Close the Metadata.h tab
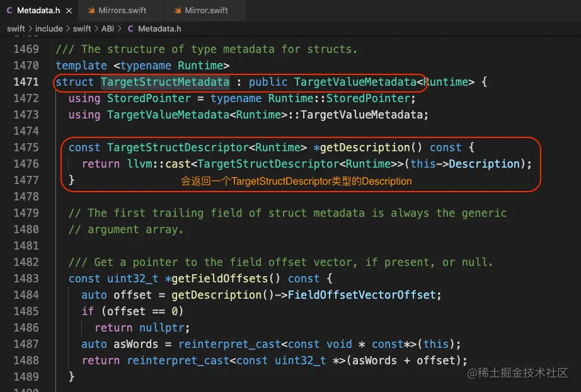Viewport: 581px width, 392px height. point(69,11)
